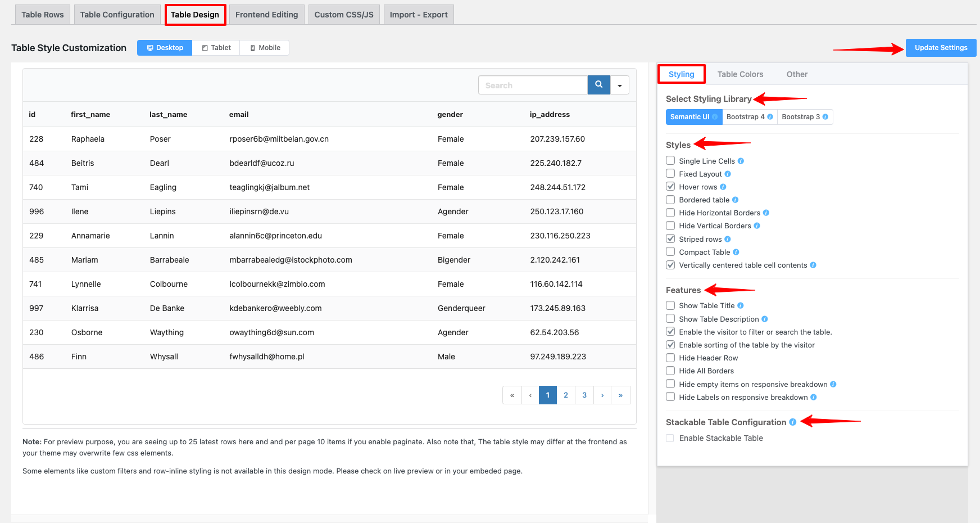Open the Table Colors tab
This screenshot has height=523, width=980.
point(740,74)
